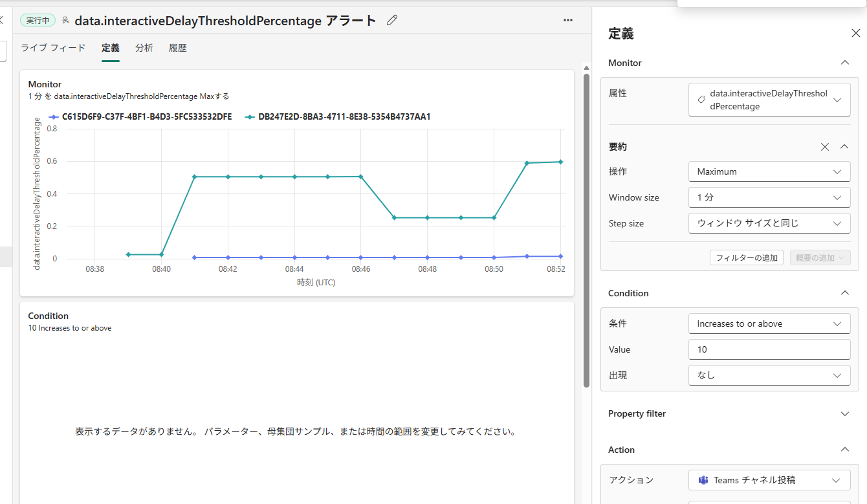The image size is (867, 504).
Task: Click the 実行中 status badge
Action: (38, 20)
